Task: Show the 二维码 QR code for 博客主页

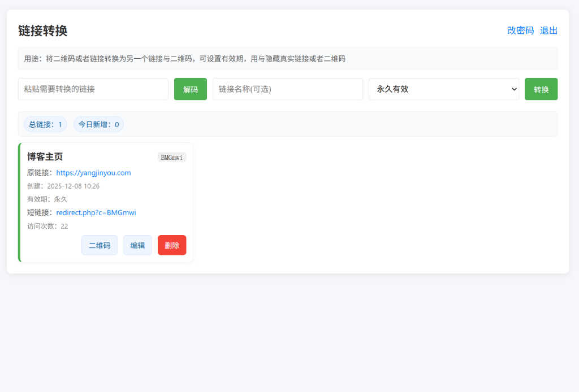Action: 100,245
